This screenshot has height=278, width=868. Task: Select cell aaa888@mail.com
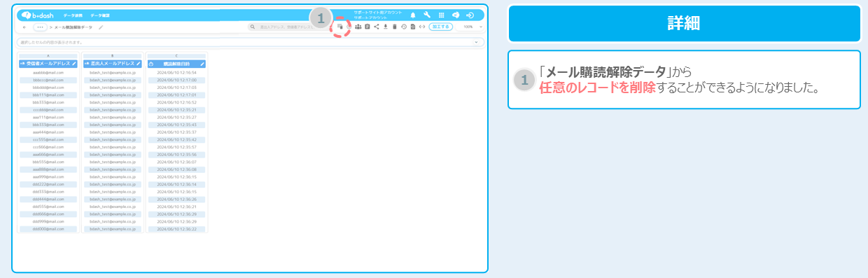tap(48, 169)
